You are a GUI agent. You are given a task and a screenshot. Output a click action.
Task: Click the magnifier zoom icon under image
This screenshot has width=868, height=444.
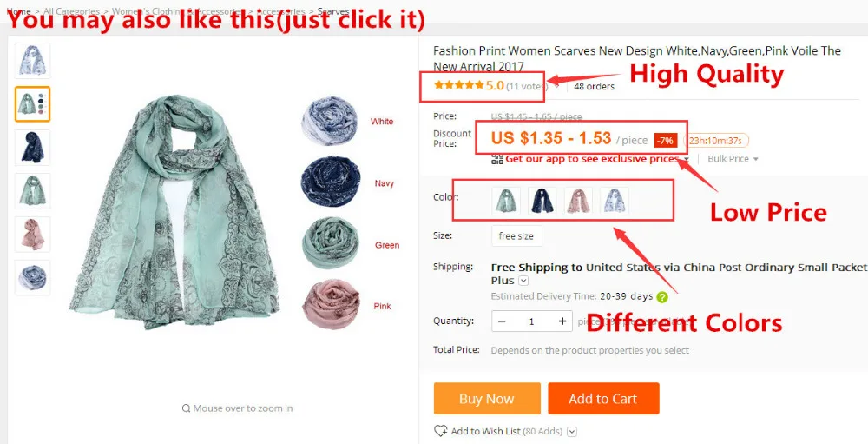pyautogui.click(x=186, y=408)
